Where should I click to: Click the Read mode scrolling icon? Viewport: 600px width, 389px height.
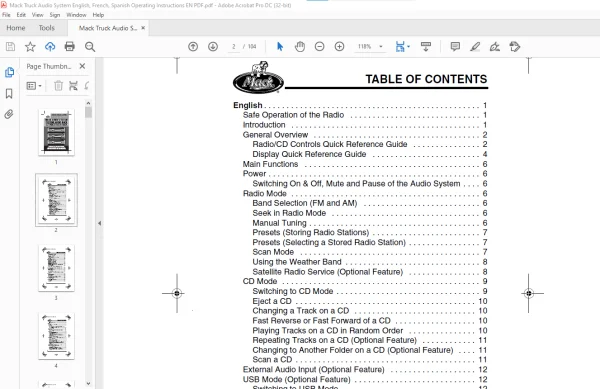tap(426, 47)
